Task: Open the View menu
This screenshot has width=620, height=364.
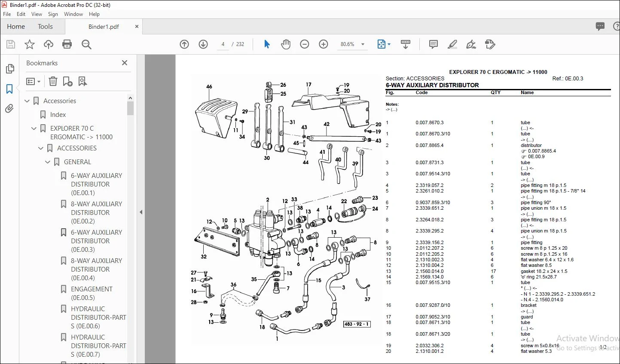Action: pyautogui.click(x=37, y=14)
